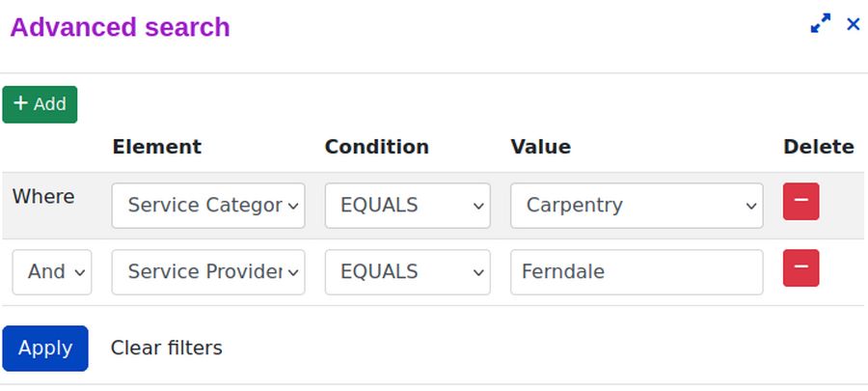868x391 pixels.
Task: Open the condition dropdown for the Ferndale row
Action: pyautogui.click(x=407, y=272)
